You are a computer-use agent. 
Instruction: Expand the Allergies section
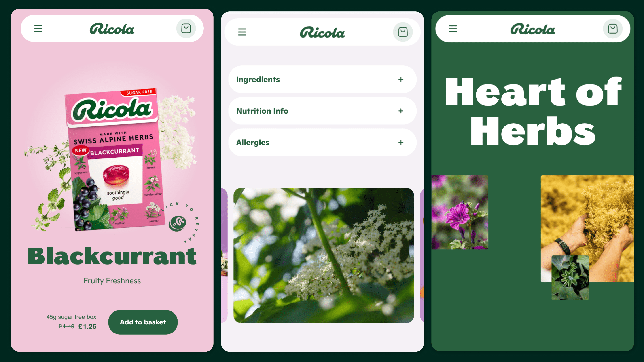401,142
